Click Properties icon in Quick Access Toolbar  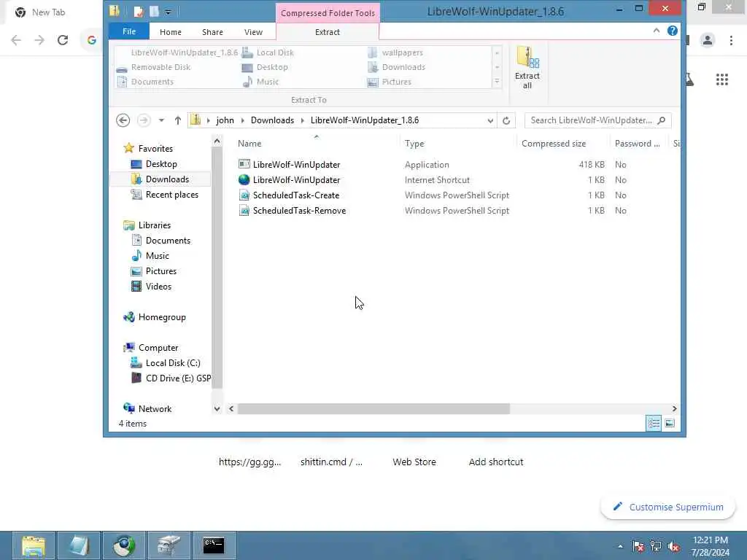click(x=138, y=12)
